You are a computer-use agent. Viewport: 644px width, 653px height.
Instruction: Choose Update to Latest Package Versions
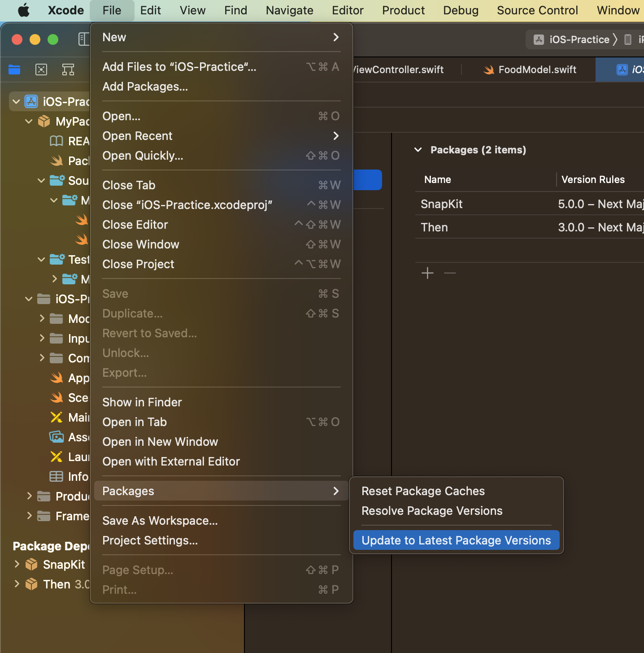coord(457,540)
